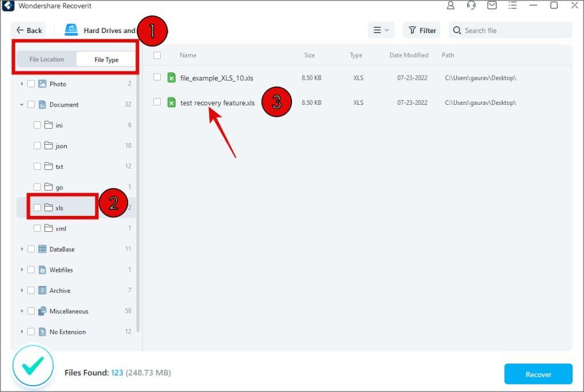Image resolution: width=584 pixels, height=392 pixels.
Task: Click the txt folder icon
Action: [x=48, y=166]
